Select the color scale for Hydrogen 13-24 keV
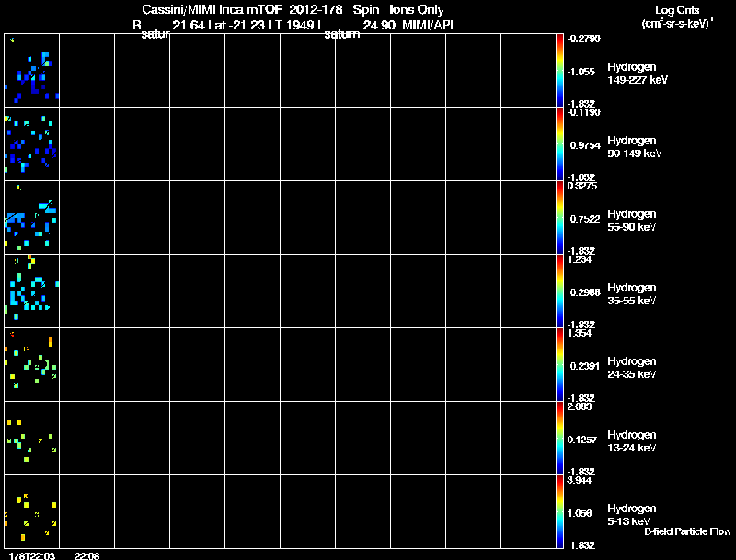This screenshot has width=736, height=560. [x=559, y=438]
